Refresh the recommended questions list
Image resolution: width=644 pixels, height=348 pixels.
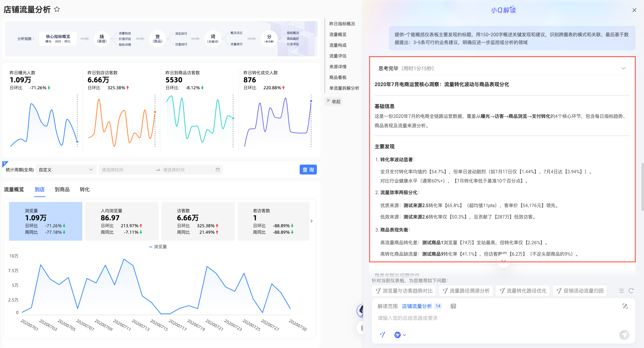click(631, 291)
